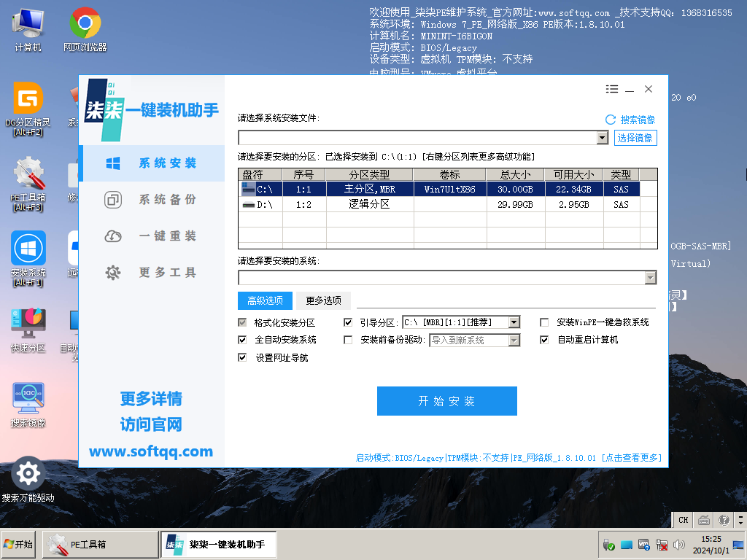Click the show desktop icon beside clock
747x560 pixels.
tap(740, 544)
